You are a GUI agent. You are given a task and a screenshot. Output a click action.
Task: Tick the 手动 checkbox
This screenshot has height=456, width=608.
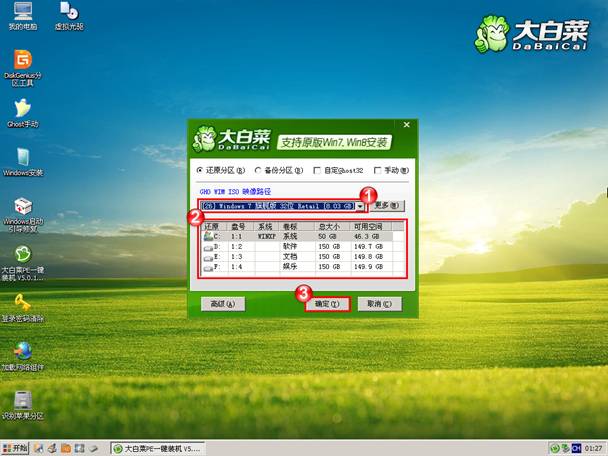(x=377, y=170)
